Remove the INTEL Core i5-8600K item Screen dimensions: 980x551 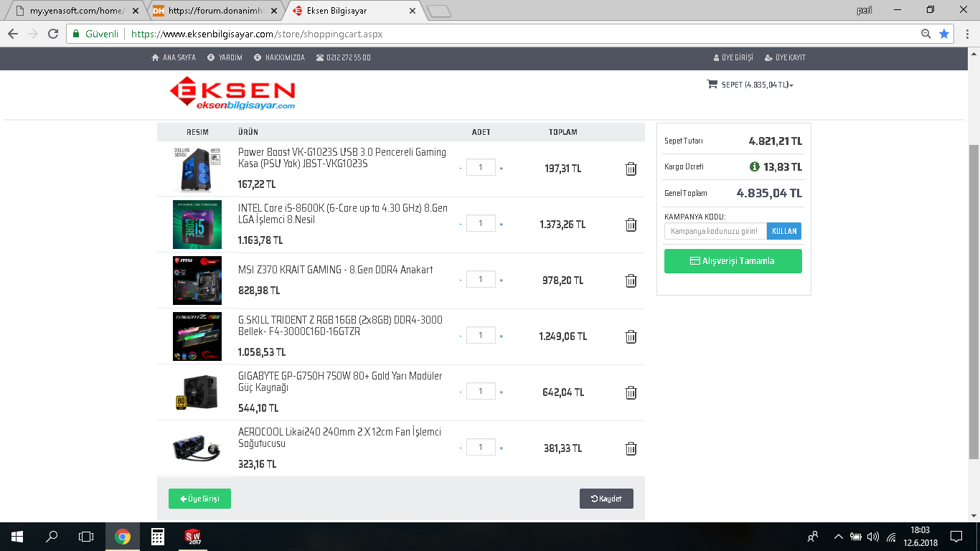(x=631, y=225)
